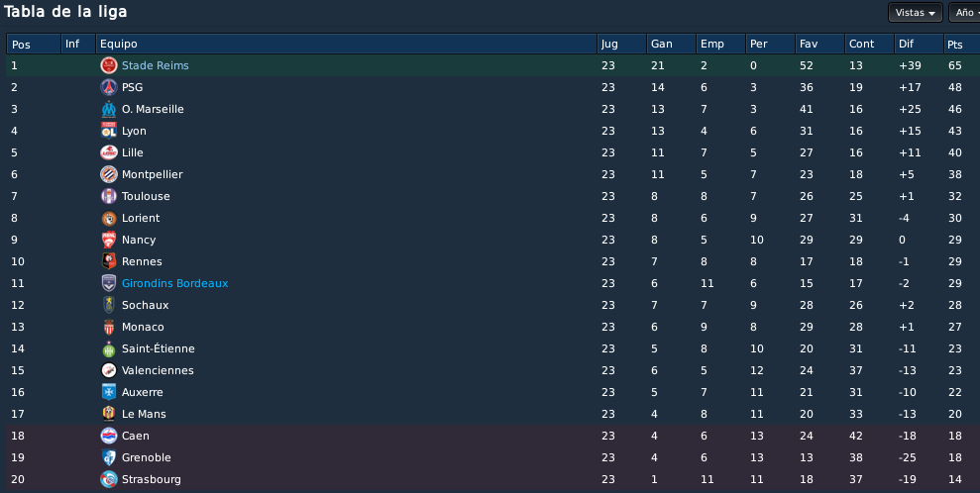Sort table by Pts column header
The image size is (980, 493).
tap(961, 44)
